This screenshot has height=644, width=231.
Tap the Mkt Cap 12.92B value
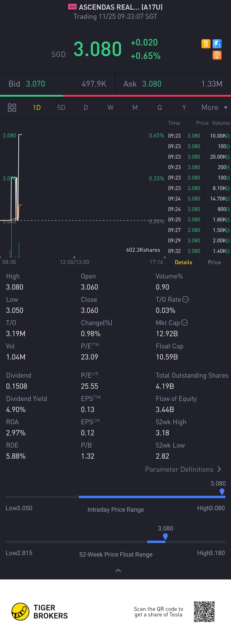pos(167,333)
